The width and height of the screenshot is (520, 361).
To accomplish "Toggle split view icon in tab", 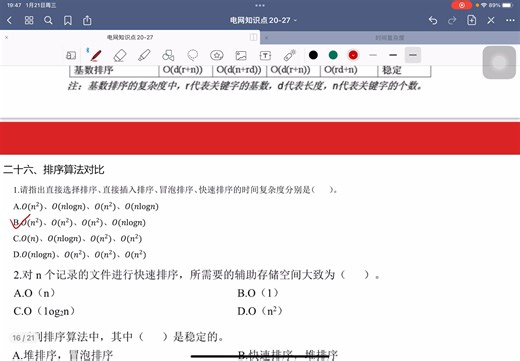I will [253, 37].
